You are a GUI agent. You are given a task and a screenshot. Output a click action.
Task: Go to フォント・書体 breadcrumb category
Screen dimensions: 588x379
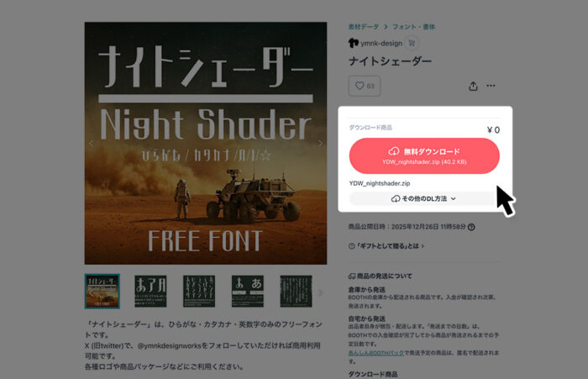(413, 27)
